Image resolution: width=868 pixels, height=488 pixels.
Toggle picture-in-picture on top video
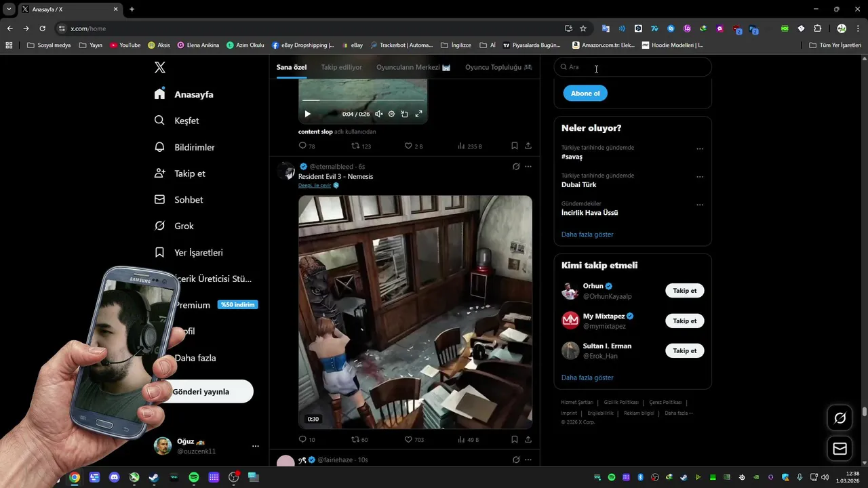click(x=404, y=114)
